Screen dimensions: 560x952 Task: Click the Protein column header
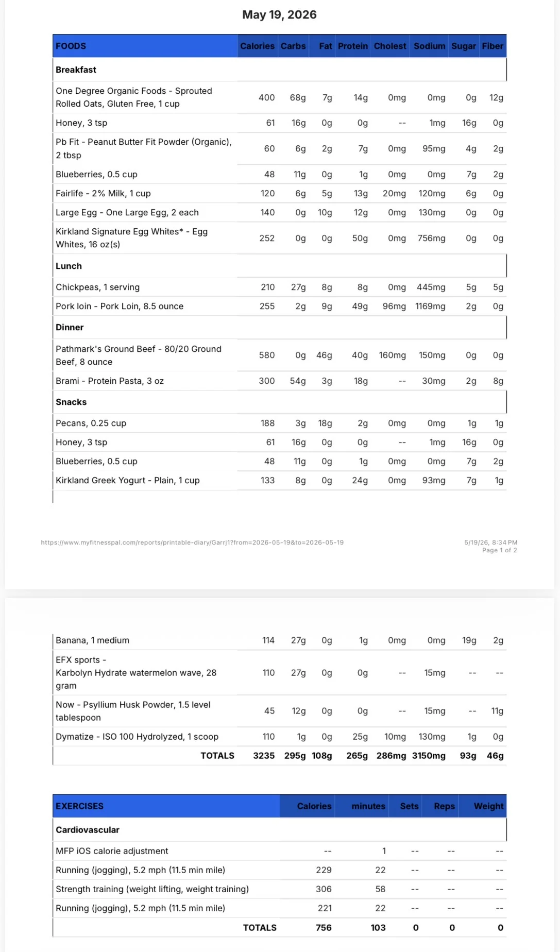pyautogui.click(x=353, y=46)
